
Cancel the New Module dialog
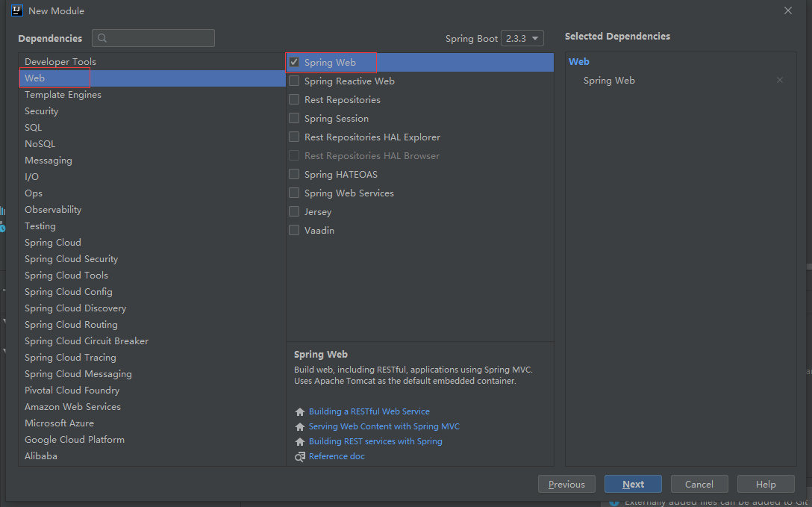[699, 484]
